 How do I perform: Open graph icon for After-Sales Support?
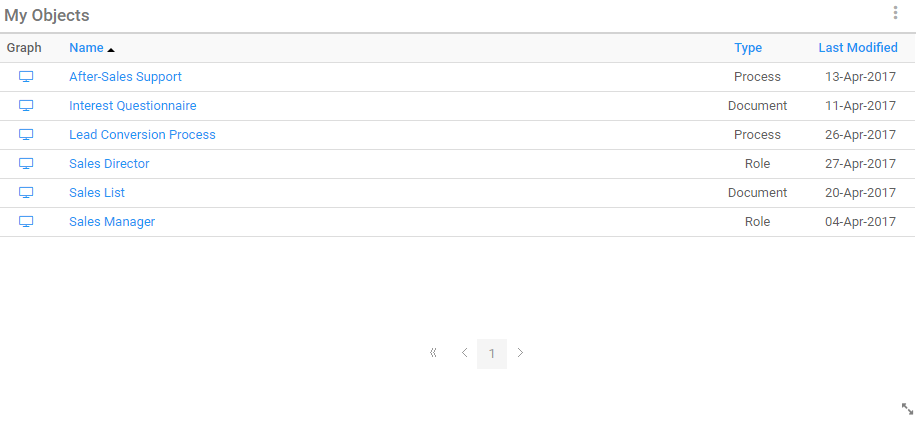click(x=26, y=77)
